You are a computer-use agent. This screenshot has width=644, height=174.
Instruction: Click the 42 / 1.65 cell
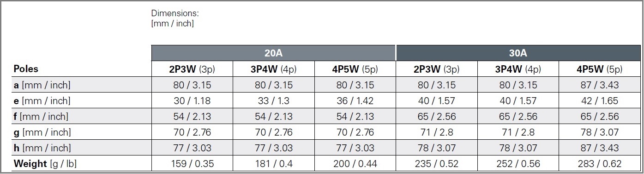tap(599, 100)
